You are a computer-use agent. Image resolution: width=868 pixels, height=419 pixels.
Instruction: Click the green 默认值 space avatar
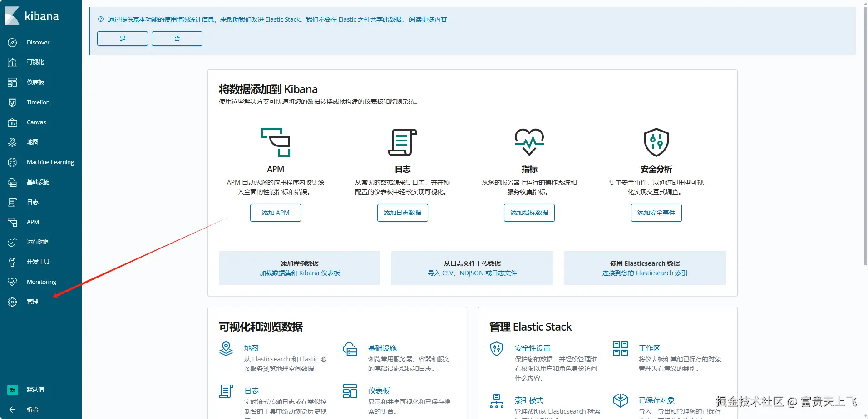[x=13, y=390]
